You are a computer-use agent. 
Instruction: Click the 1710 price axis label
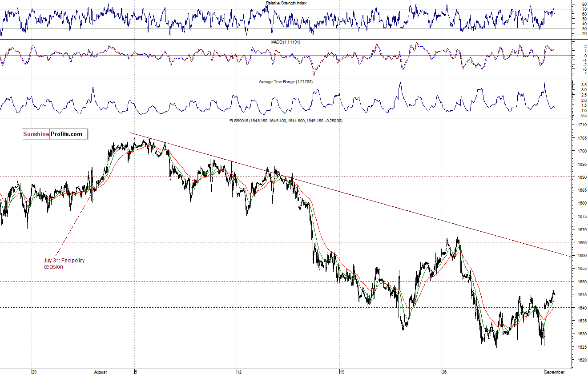pyautogui.click(x=582, y=125)
